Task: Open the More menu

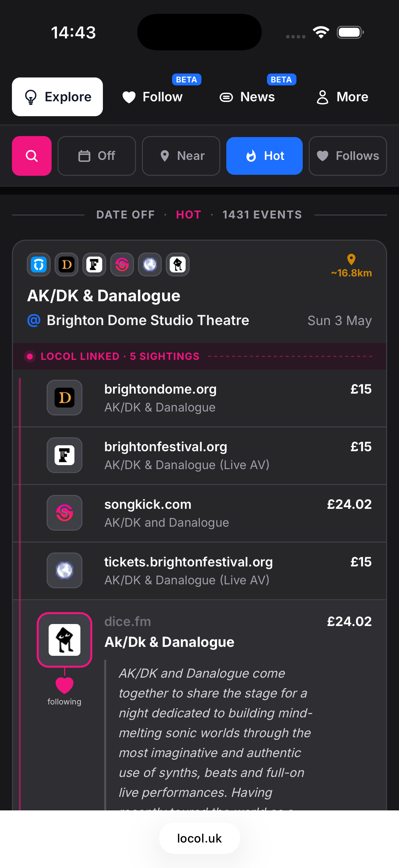Action: [342, 97]
